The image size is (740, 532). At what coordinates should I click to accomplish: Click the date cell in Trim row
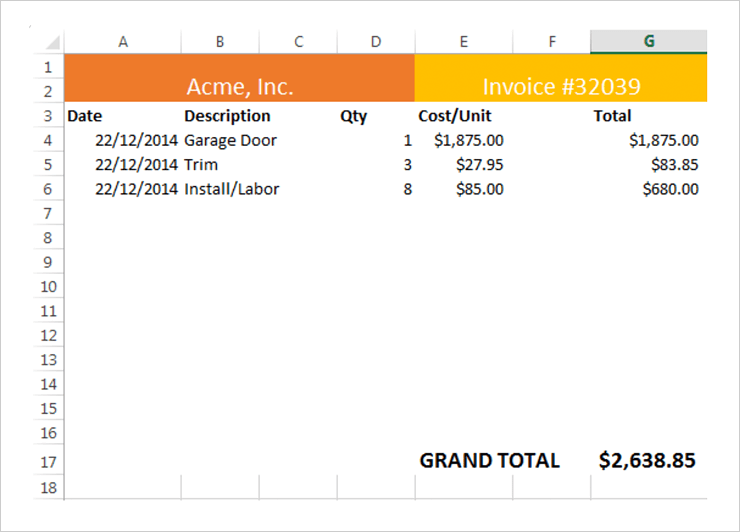coord(123,165)
